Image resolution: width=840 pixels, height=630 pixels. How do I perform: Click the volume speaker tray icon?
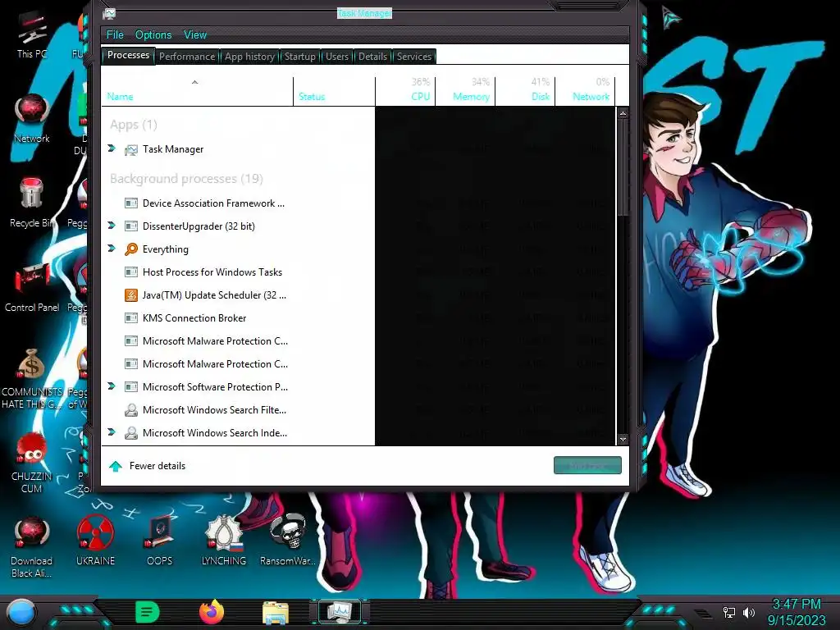tap(749, 612)
